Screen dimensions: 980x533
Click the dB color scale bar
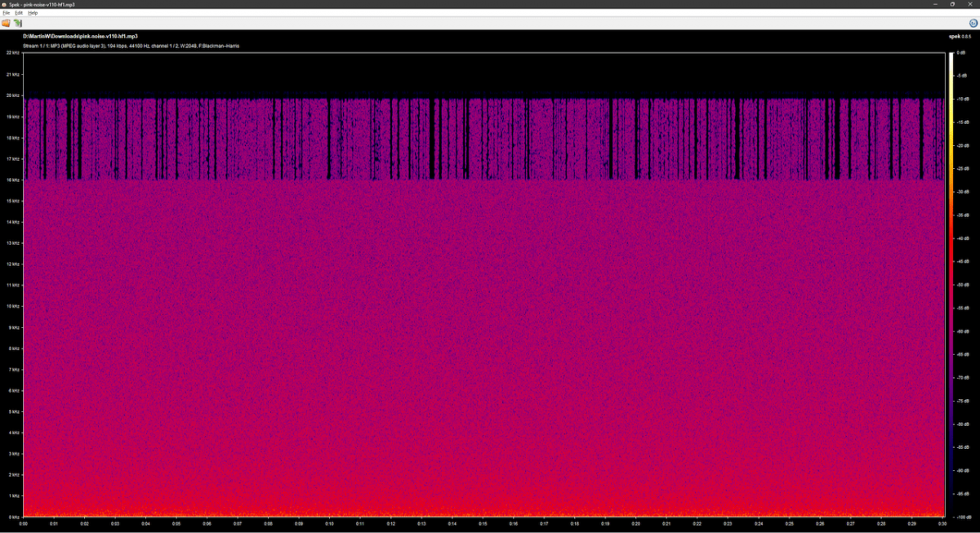(950, 284)
